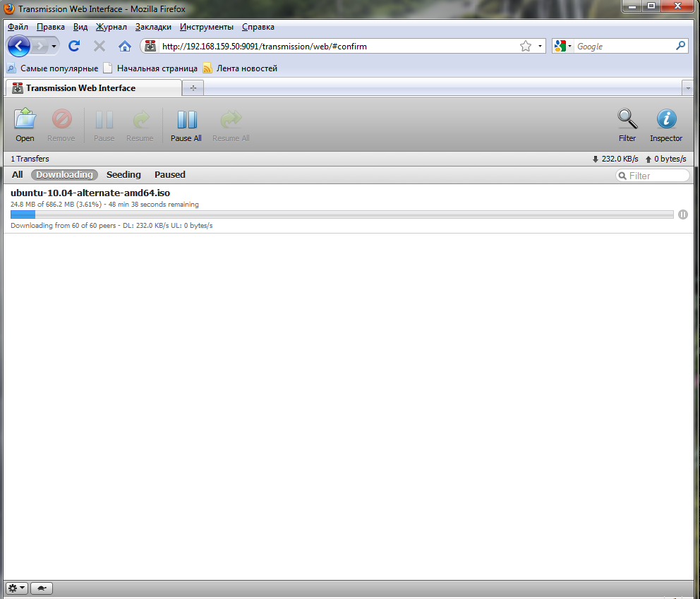700x599 pixels.
Task: Click the Google search input field
Action: coord(624,46)
